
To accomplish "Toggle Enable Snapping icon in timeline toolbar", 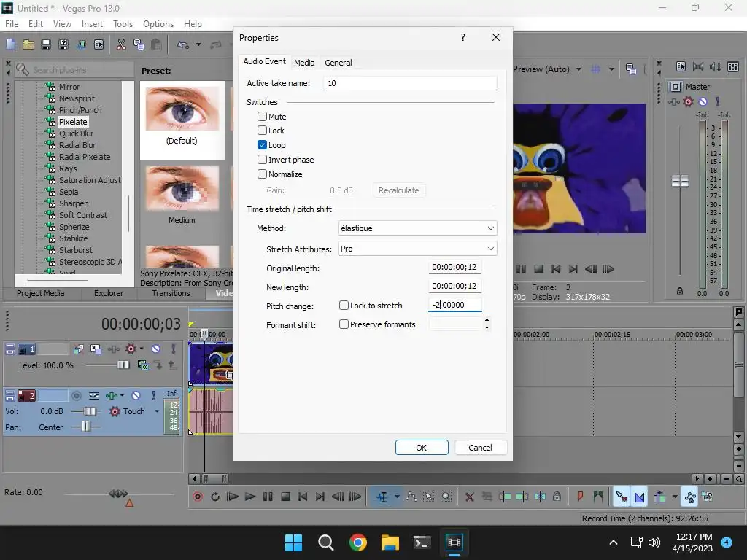I will pos(622,497).
